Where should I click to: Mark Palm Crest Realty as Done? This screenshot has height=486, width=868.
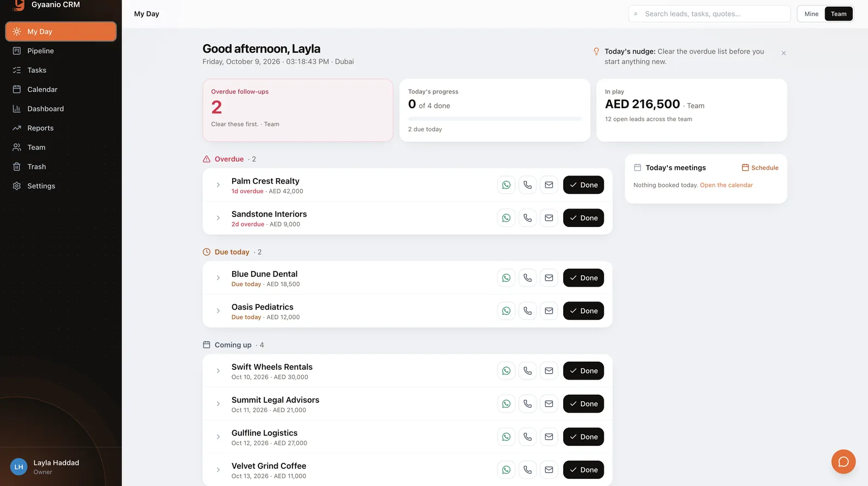click(583, 185)
